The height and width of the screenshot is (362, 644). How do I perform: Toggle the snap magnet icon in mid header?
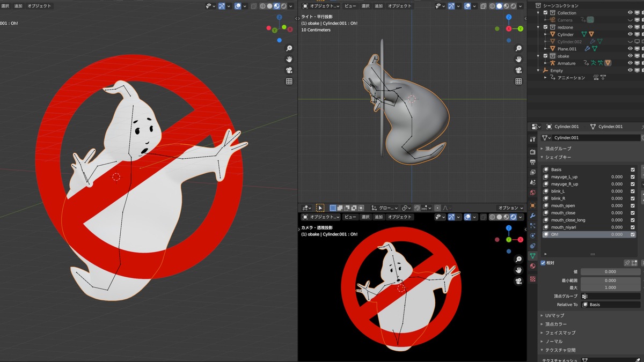[417, 208]
